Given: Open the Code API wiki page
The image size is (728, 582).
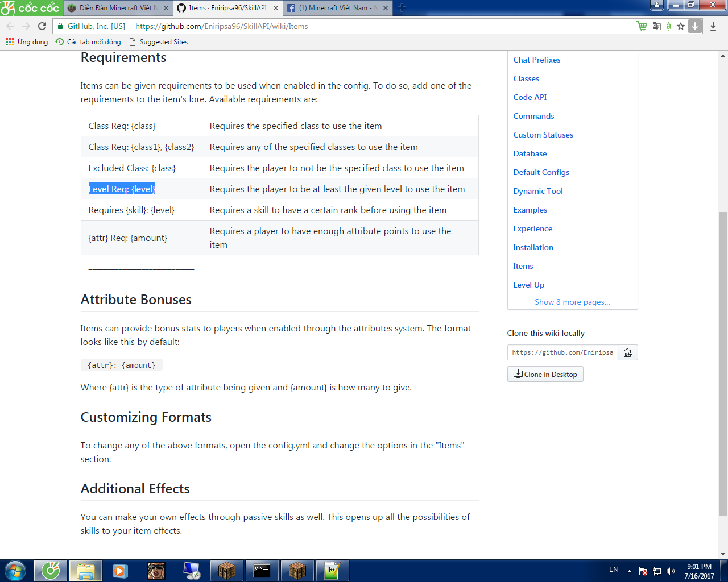Looking at the screenshot, I should [530, 97].
